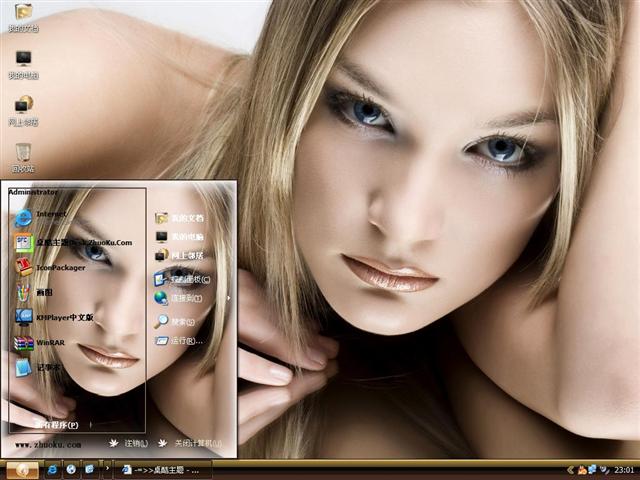Select 我的文档 folder icon on desktop
This screenshot has height=480, width=640.
pyautogui.click(x=23, y=17)
